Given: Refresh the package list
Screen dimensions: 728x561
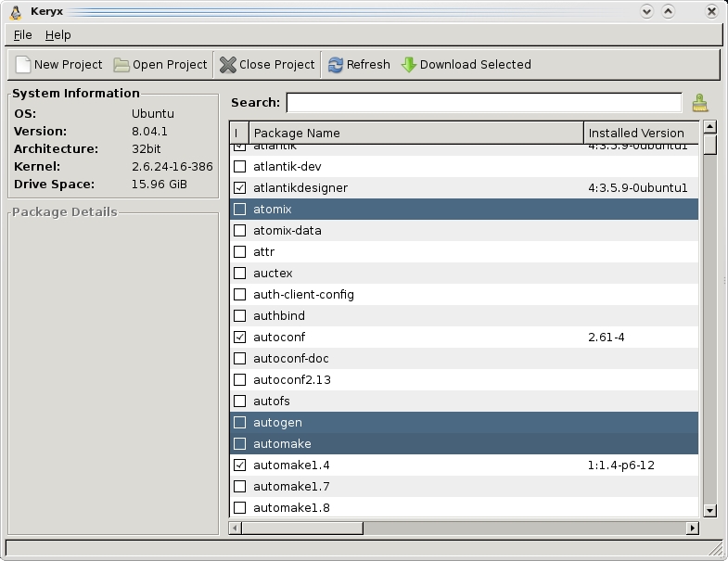Looking at the screenshot, I should (336, 65).
